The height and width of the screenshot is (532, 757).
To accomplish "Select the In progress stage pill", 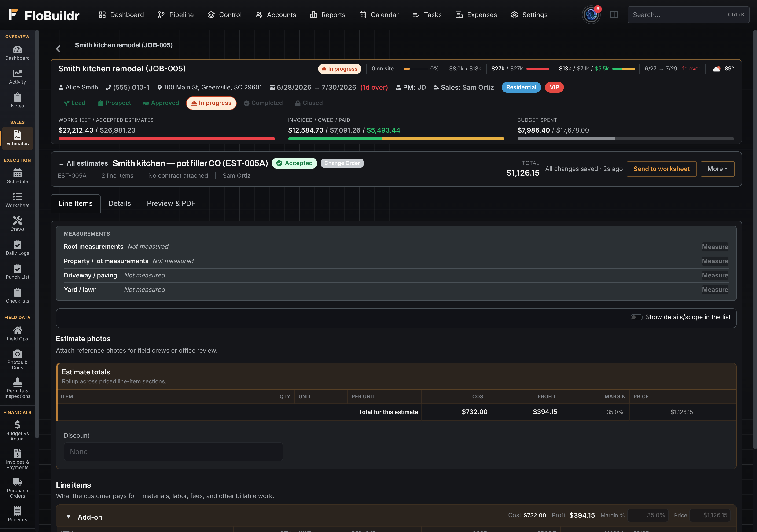I will point(211,103).
